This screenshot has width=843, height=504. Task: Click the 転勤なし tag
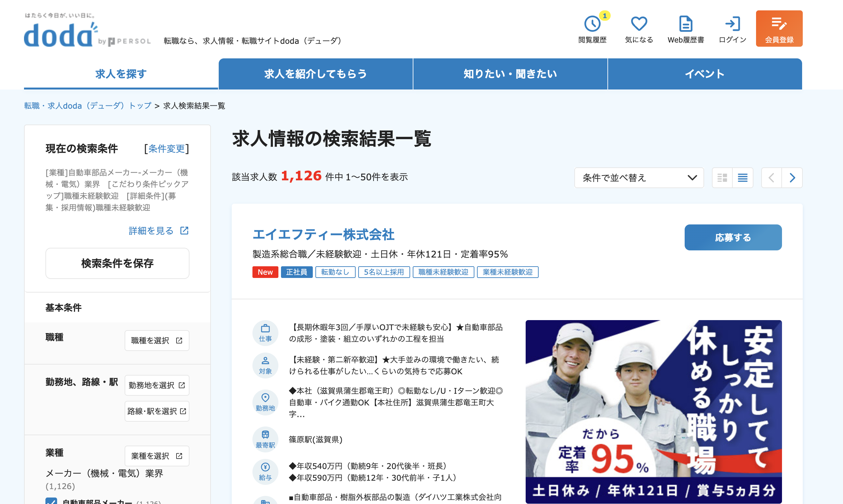(x=335, y=272)
